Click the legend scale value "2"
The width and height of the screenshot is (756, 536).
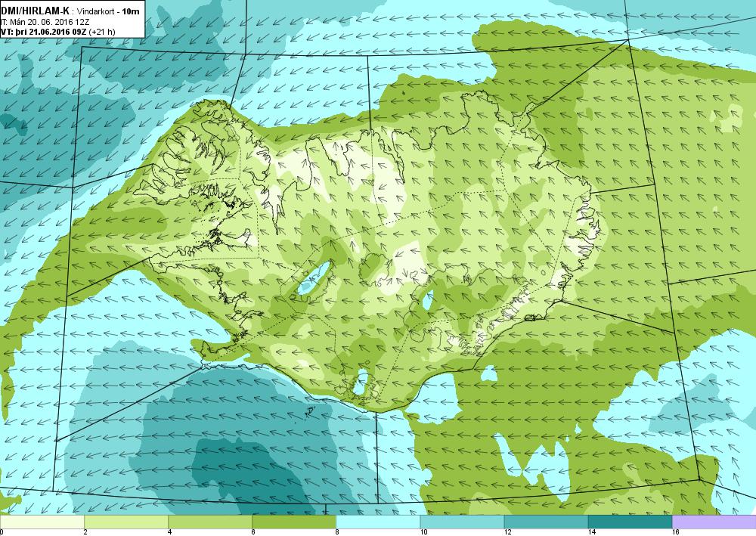[x=85, y=532]
